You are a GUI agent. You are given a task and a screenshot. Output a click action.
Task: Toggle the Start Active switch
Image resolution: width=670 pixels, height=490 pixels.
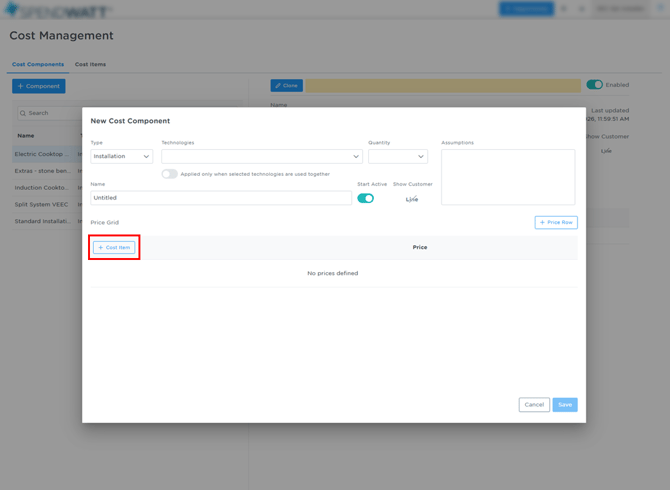coord(366,198)
